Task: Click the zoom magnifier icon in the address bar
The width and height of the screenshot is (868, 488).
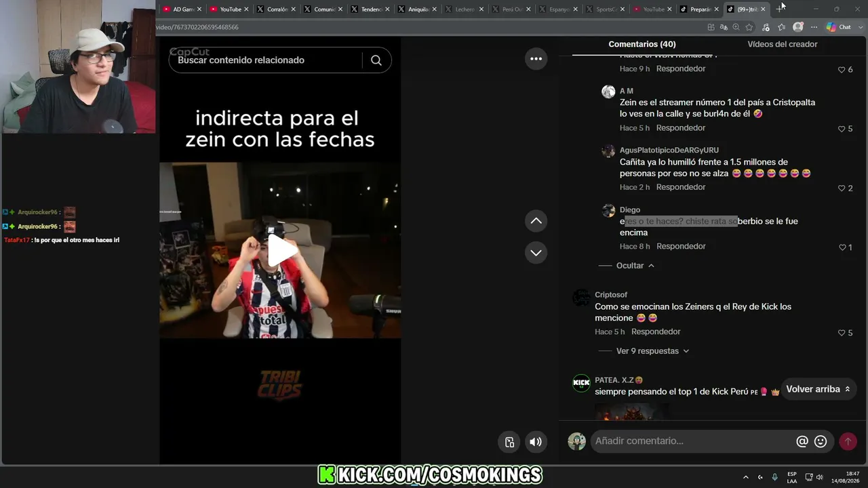Action: pos(736,27)
